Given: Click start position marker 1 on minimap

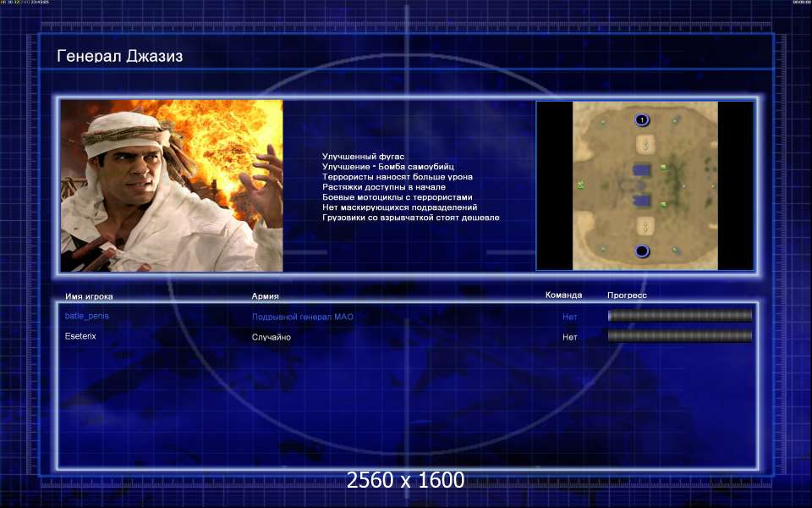Looking at the screenshot, I should 642,120.
